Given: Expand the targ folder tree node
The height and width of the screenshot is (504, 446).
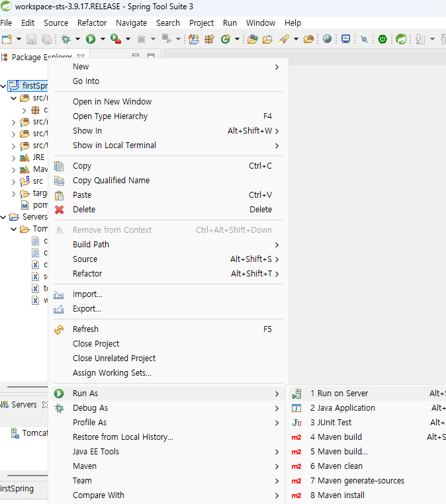Looking at the screenshot, I should click(13, 194).
